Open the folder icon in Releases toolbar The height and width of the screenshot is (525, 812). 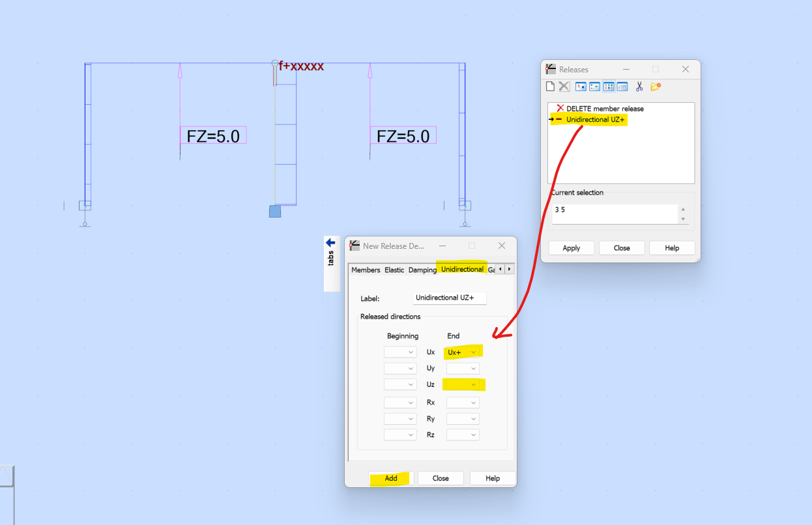coord(656,87)
